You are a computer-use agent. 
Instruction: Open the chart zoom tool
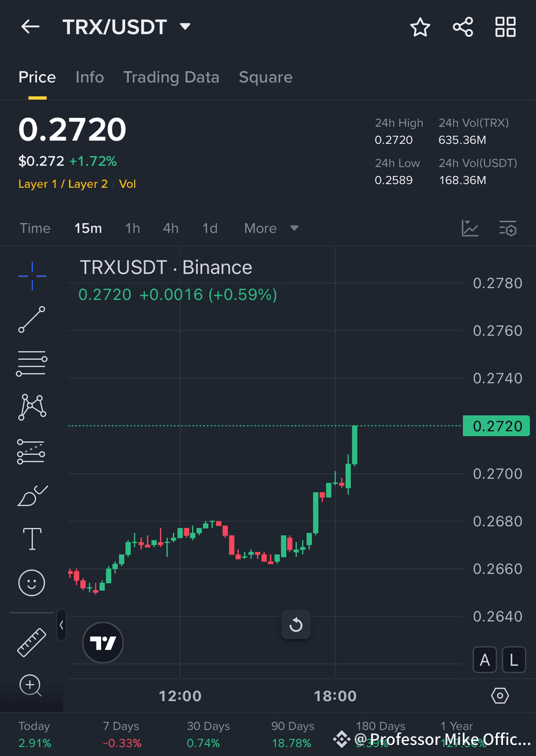(31, 685)
